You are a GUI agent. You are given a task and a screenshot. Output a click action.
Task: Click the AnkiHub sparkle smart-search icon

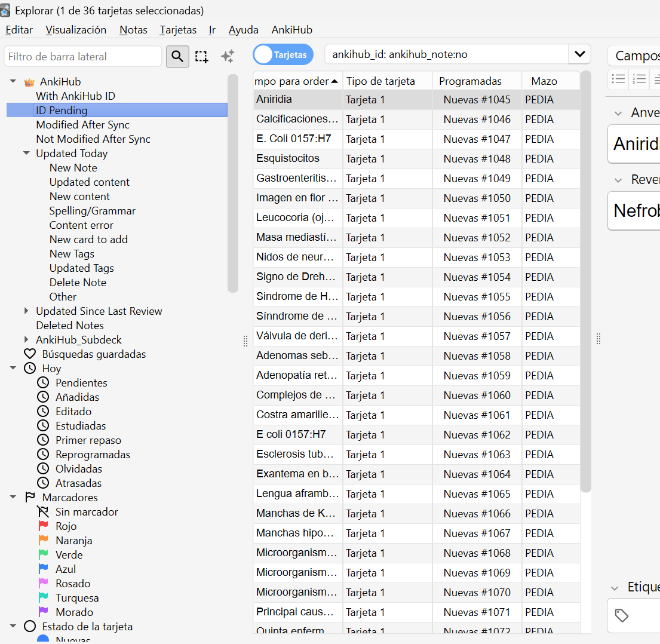coord(228,56)
